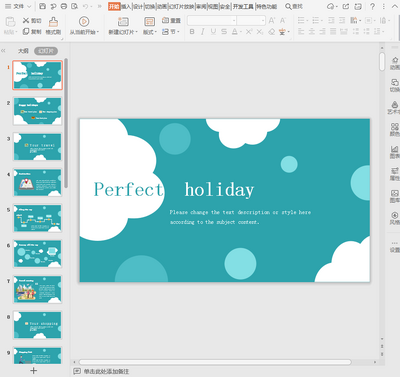This screenshot has width=400, height=377.
Task: Open font color dropdown arrow
Action: [x=240, y=32]
